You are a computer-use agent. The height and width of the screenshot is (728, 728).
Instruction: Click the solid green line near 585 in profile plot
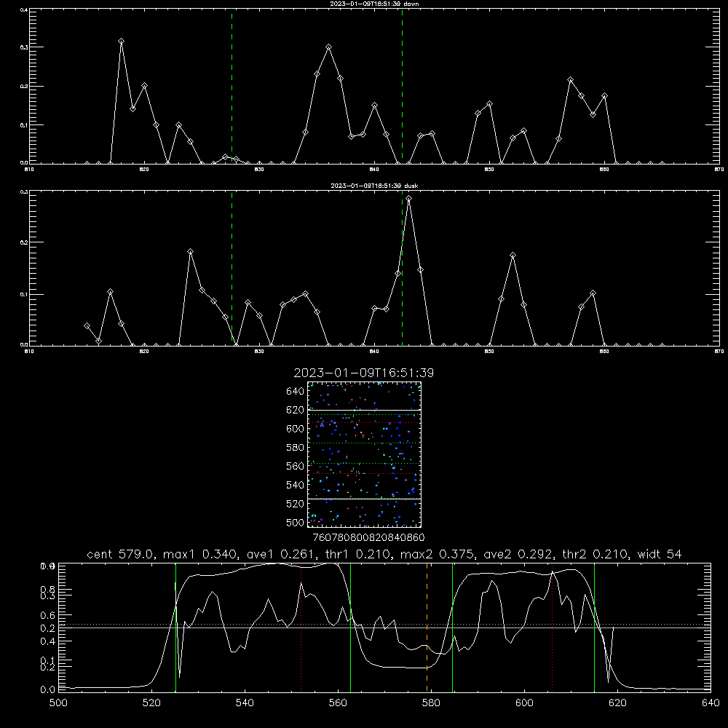point(452,628)
